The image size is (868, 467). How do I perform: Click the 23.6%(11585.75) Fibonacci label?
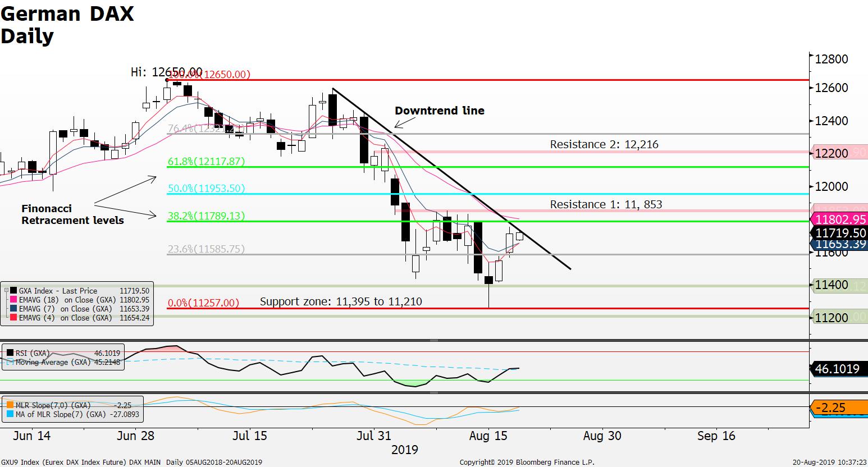[206, 249]
